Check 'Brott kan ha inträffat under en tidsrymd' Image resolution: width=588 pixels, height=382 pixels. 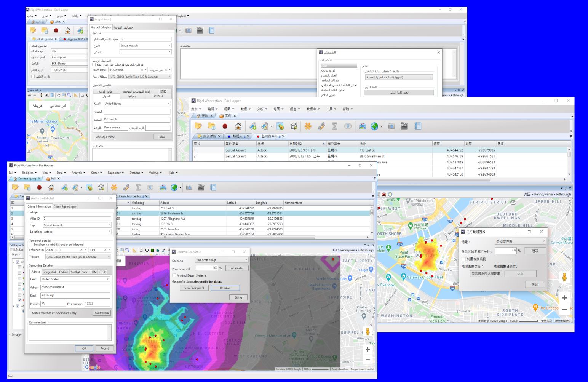[x=31, y=245]
